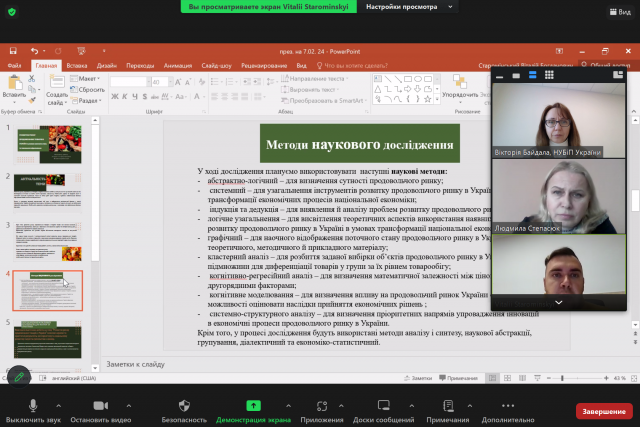
Task: Expand more participants in the video panel
Action: tap(558, 301)
